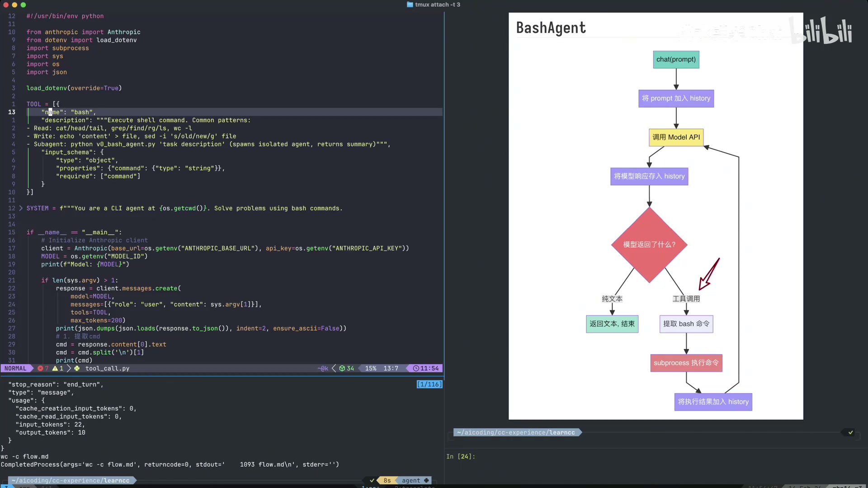Viewport: 868px width, 488px height.
Task: Click the red error count icon
Action: [x=40, y=368]
